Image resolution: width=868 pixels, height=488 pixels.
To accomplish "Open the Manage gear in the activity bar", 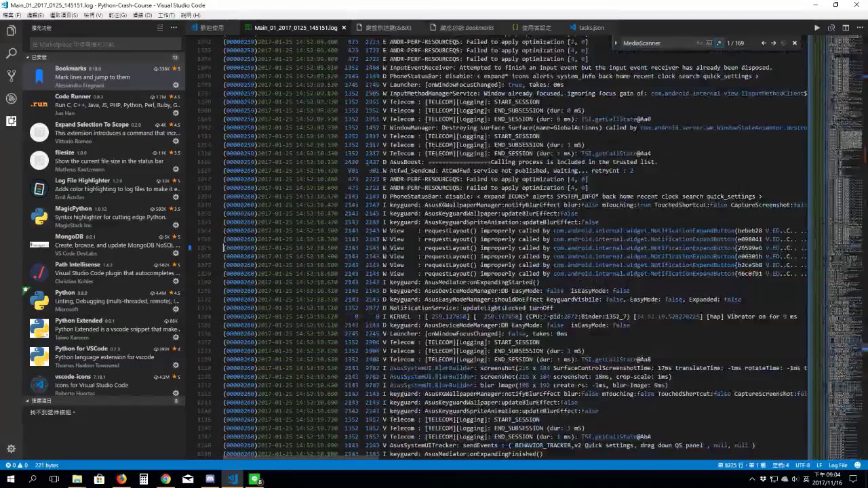I will pyautogui.click(x=11, y=449).
